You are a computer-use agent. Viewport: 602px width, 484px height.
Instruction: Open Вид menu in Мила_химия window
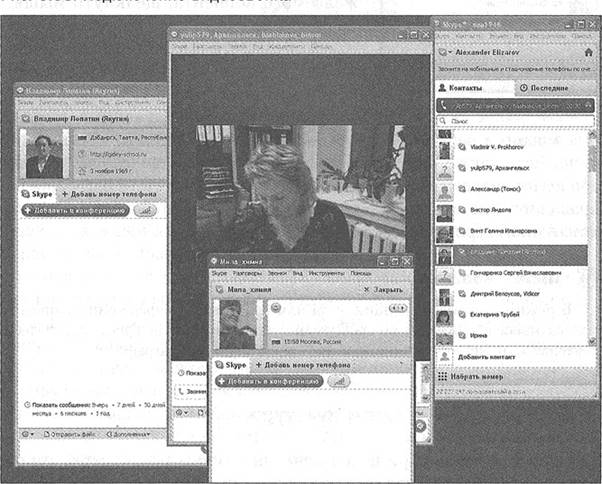click(x=298, y=273)
